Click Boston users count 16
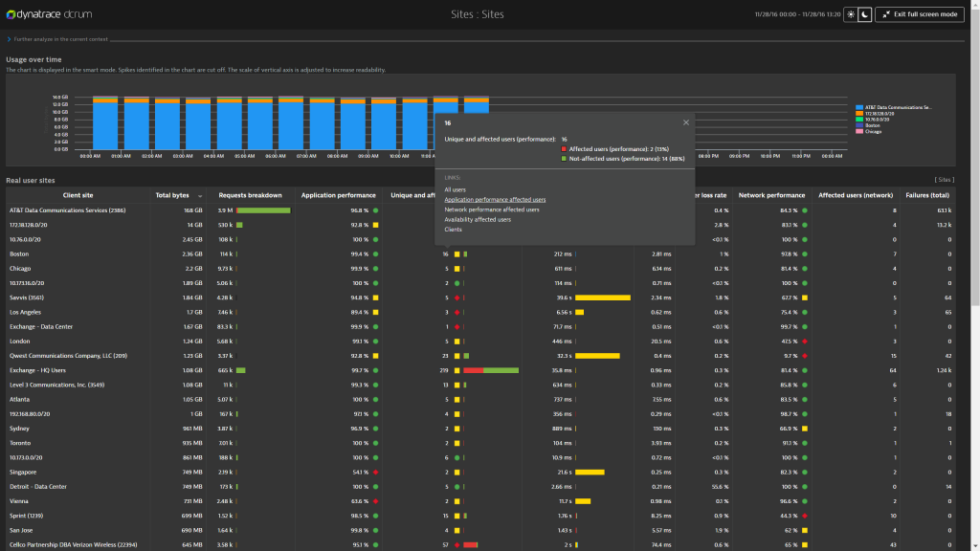 pyautogui.click(x=446, y=254)
